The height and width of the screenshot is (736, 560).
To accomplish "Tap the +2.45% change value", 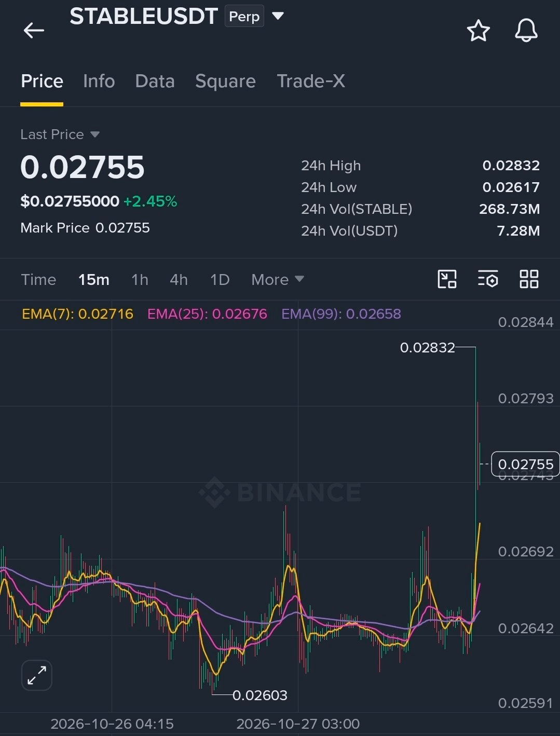I will click(151, 201).
